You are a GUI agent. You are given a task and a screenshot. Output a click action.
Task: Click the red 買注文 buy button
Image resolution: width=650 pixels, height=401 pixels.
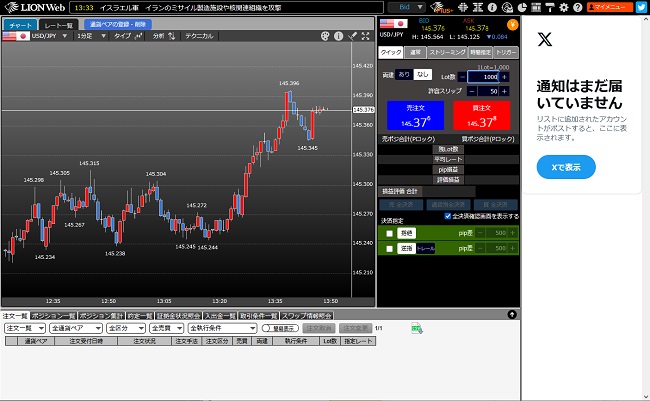[481, 116]
